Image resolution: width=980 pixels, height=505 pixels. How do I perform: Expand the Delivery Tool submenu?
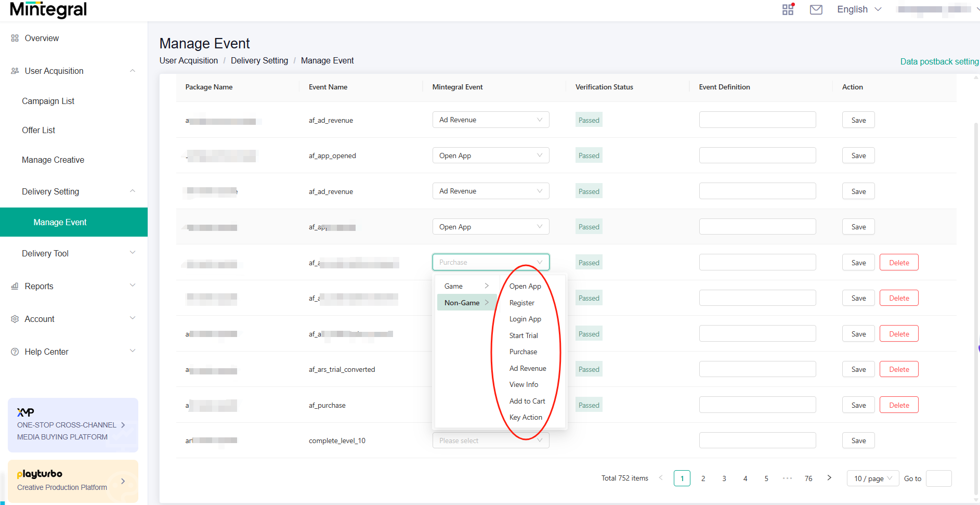tap(133, 253)
